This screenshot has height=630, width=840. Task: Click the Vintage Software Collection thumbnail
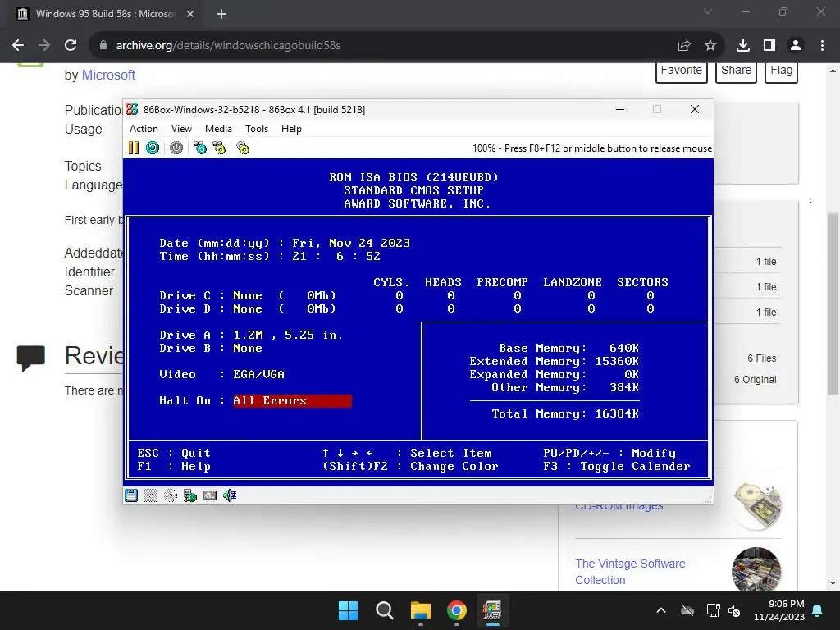[756, 569]
